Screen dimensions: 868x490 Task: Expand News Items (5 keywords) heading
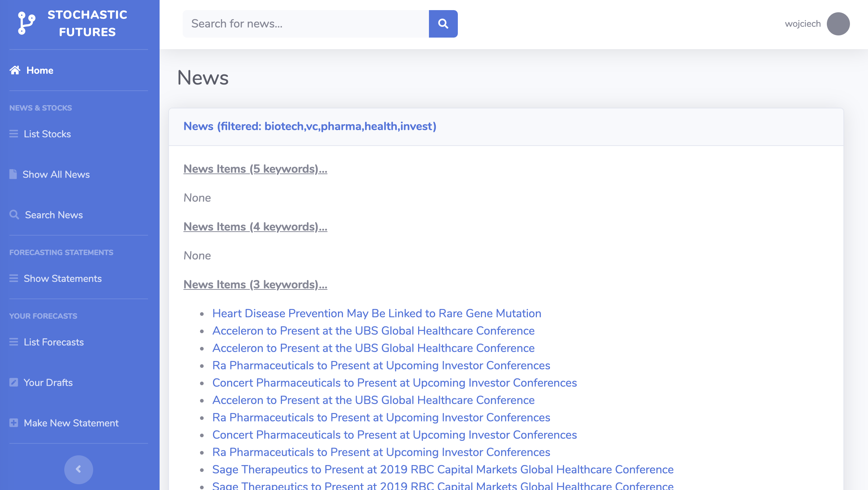pos(255,169)
